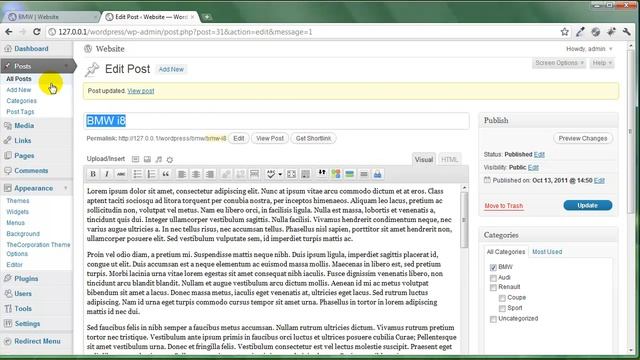Viewport: 640px width, 360px height.
Task: Apply strikethrough formatting
Action: (x=121, y=174)
